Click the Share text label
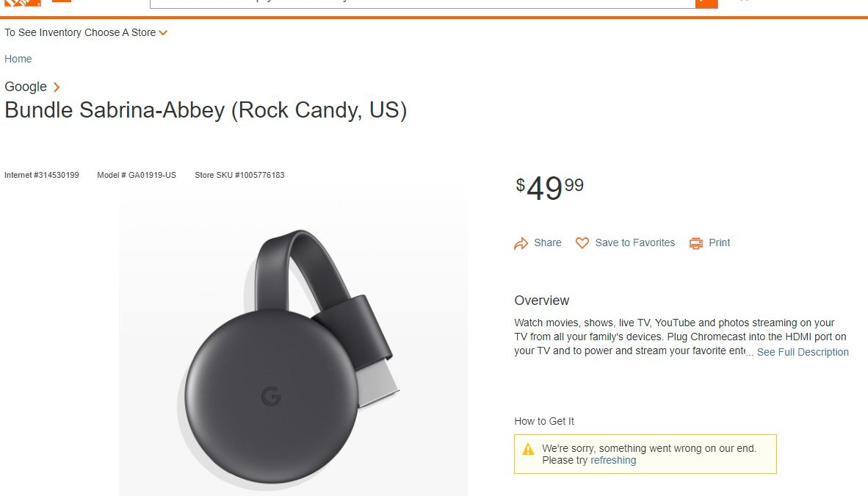 pyautogui.click(x=548, y=243)
